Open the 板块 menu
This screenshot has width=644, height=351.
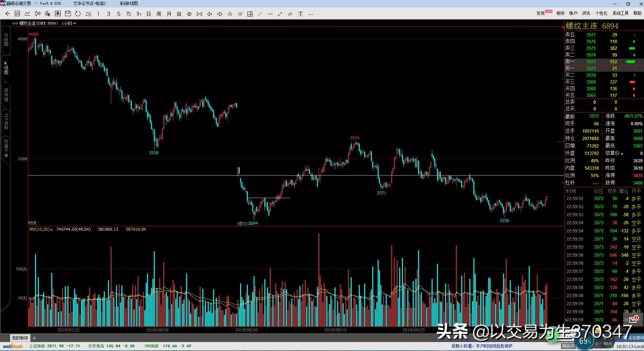[560, 13]
